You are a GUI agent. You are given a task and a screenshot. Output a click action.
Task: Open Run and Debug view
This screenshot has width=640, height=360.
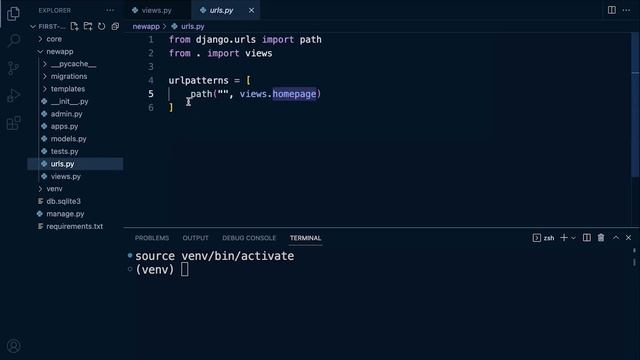(13, 96)
